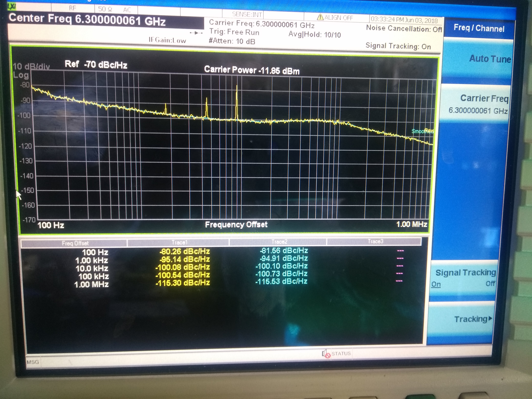Click the Ref -70 dBc/Hz label

(x=96, y=64)
